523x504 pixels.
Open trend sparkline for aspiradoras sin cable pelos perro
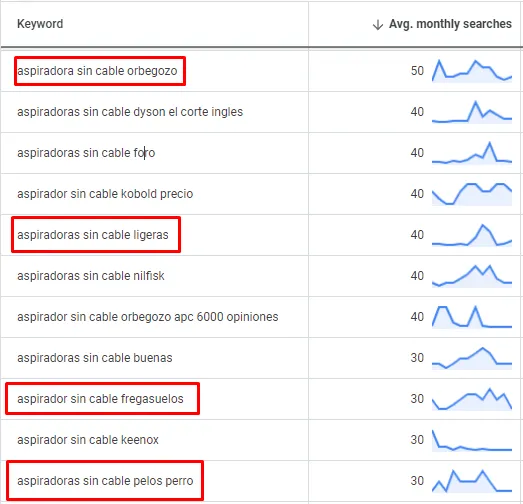click(472, 481)
